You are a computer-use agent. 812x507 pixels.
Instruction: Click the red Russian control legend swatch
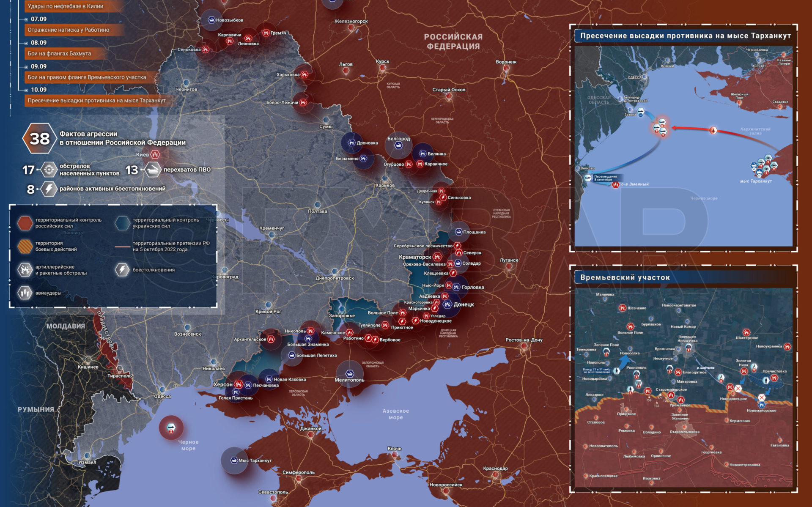tap(25, 223)
